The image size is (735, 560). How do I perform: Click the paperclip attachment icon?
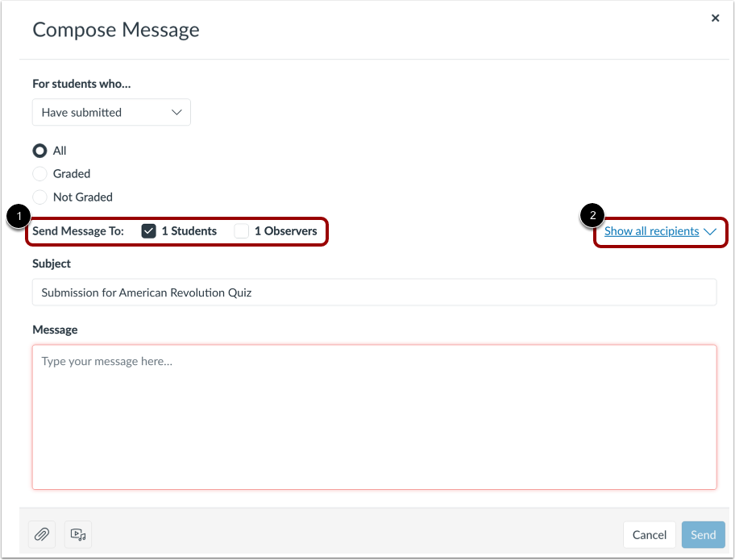[x=41, y=534]
